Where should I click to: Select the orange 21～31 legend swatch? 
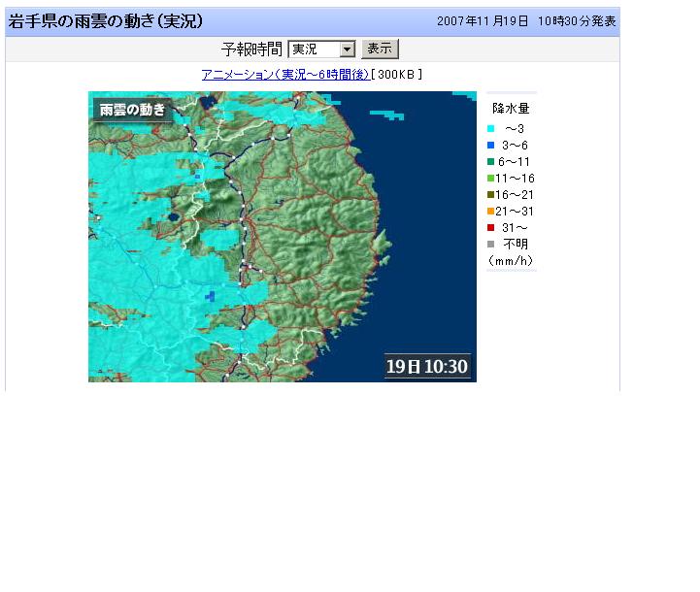click(x=491, y=211)
